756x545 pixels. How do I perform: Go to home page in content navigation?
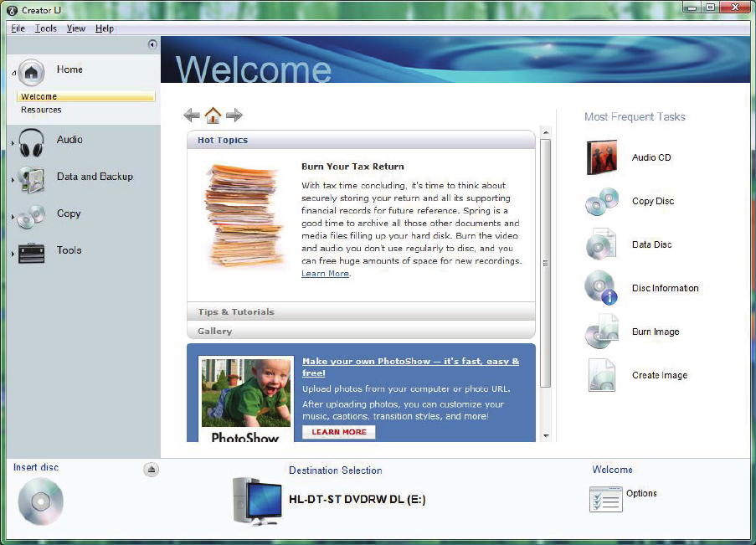tap(213, 116)
